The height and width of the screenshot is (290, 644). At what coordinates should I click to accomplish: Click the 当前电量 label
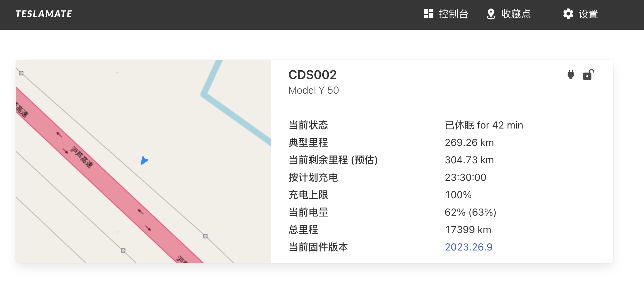tap(308, 212)
